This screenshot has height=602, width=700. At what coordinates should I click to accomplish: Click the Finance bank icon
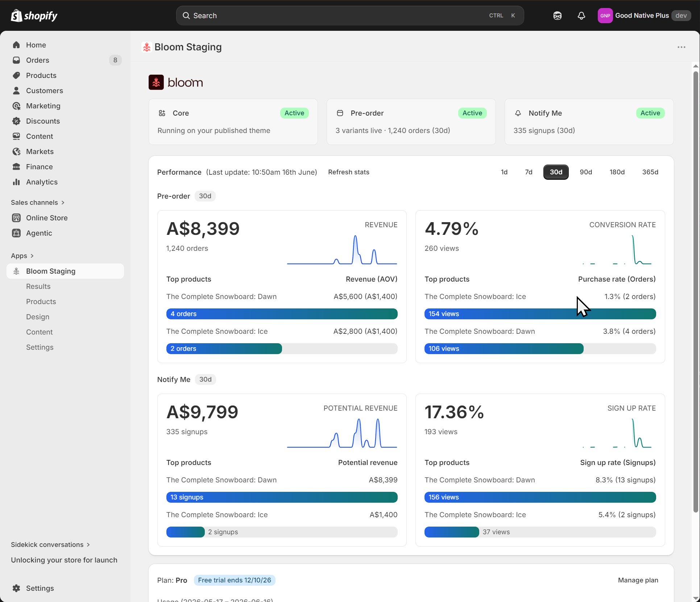16,167
